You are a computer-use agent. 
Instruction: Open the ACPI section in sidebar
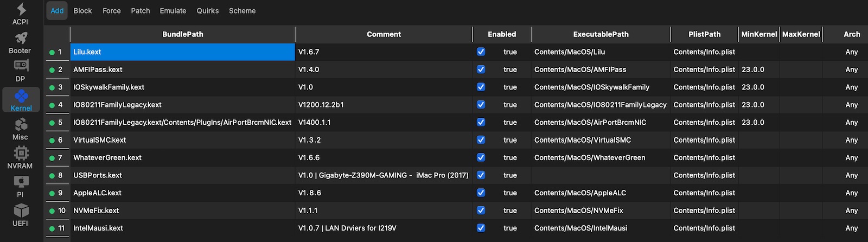click(21, 13)
